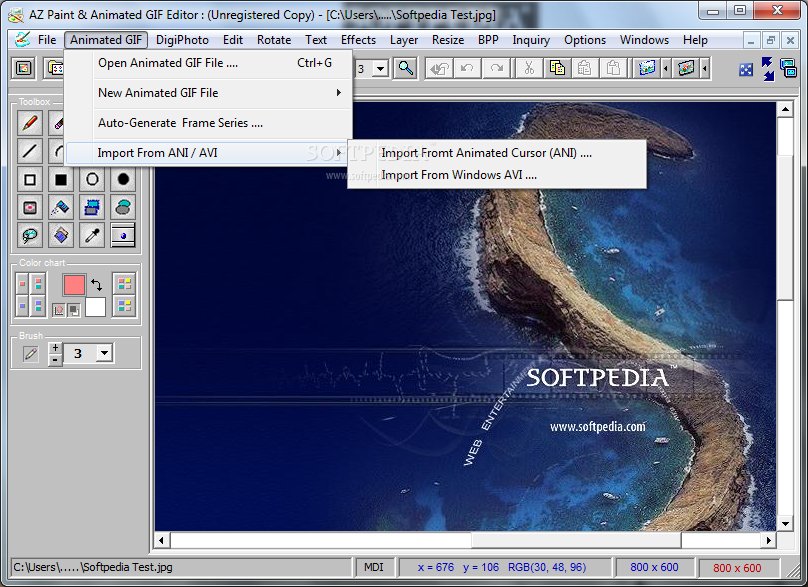Click the cascading windows icon

click(788, 68)
